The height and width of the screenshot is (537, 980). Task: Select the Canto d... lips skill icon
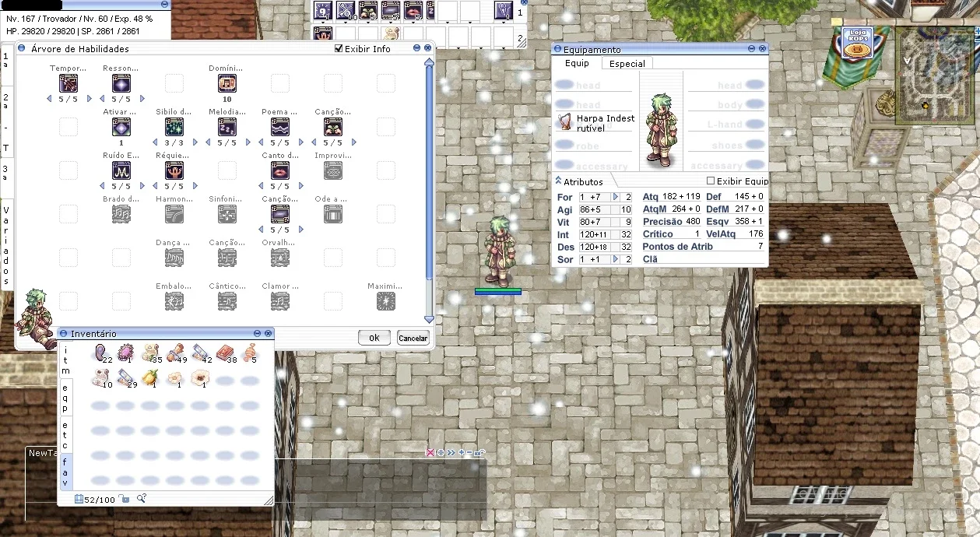[x=279, y=170]
